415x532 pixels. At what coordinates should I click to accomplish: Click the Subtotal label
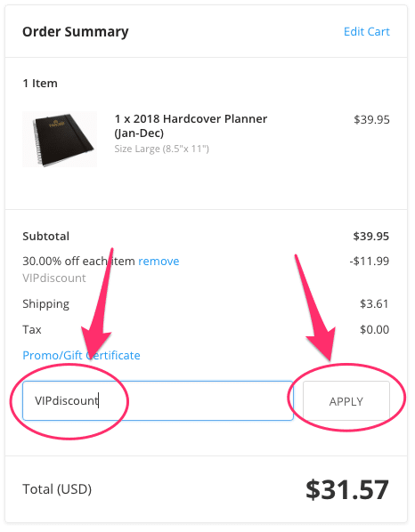point(45,236)
